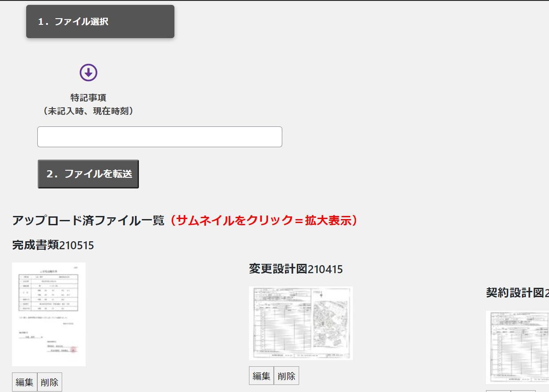Enlarge the 変更設計図210415 drawing thumbnail
The image size is (549, 392).
tap(300, 322)
